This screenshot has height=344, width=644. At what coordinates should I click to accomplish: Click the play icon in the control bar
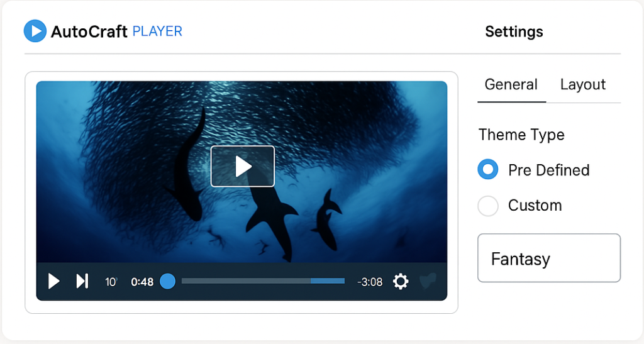pos(54,282)
